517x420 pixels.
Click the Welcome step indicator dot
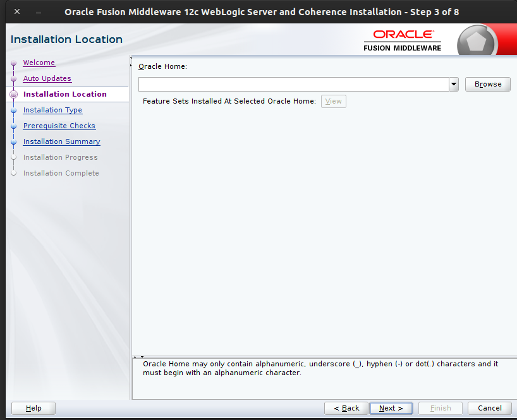pos(13,63)
